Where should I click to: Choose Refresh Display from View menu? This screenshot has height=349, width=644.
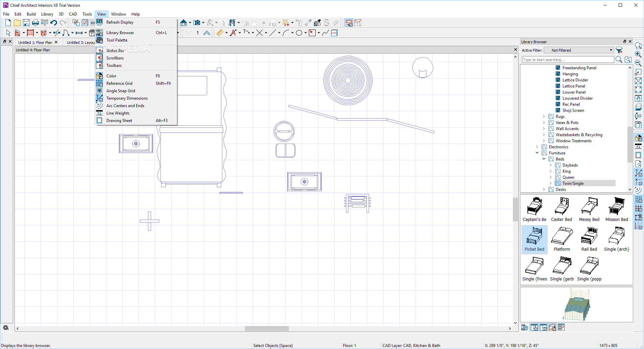point(136,22)
